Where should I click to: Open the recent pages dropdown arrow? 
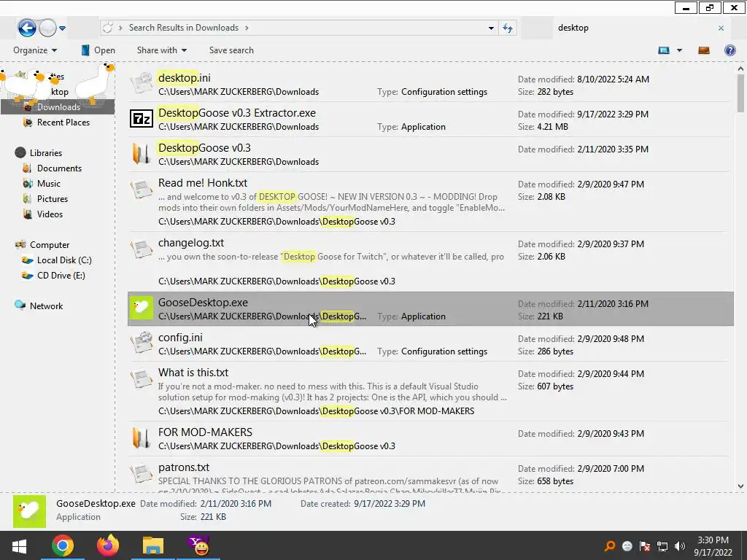(x=63, y=28)
